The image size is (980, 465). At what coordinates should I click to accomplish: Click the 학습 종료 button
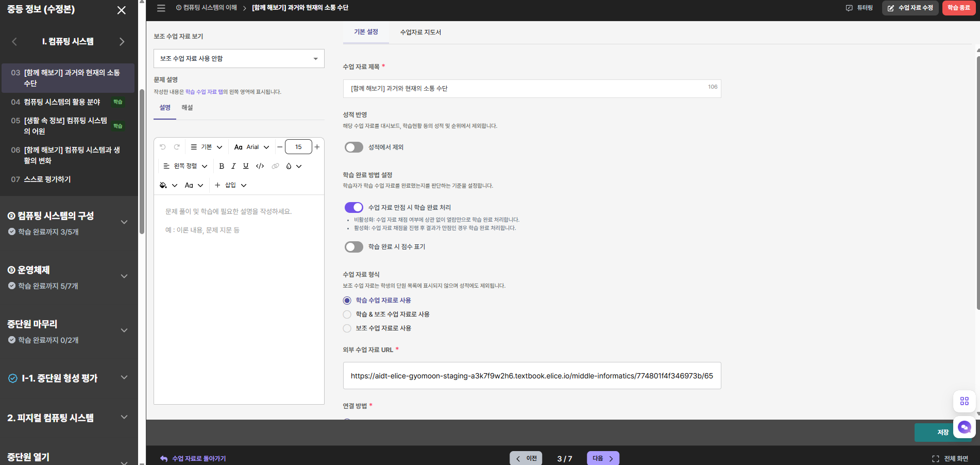959,8
